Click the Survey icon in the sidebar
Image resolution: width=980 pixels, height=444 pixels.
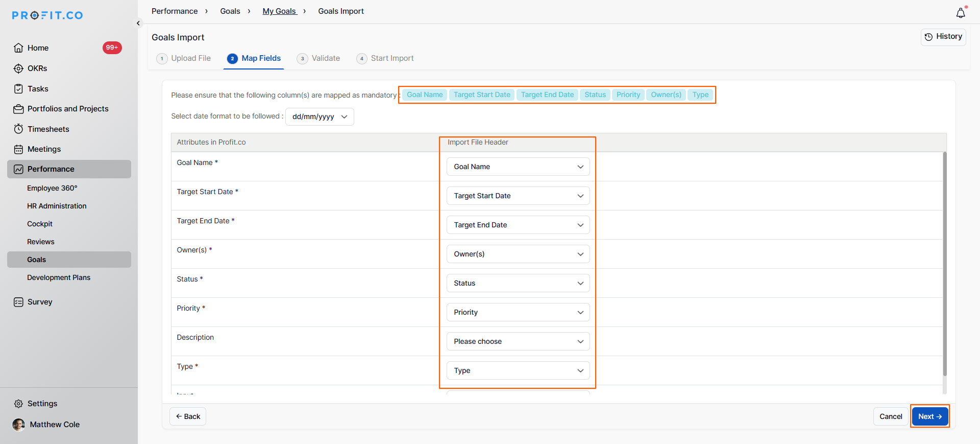click(x=18, y=302)
